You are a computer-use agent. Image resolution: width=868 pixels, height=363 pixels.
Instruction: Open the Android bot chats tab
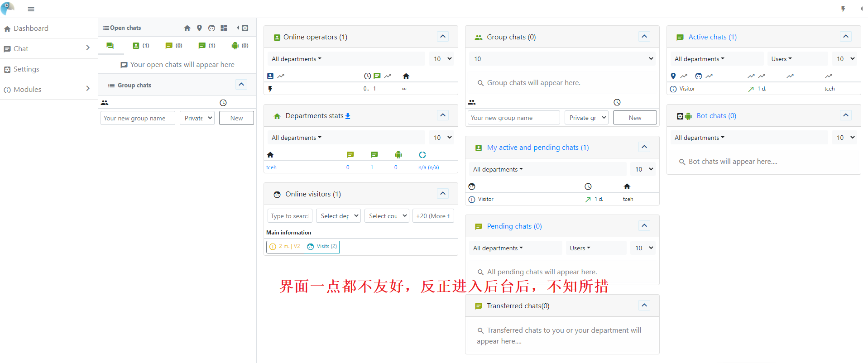[240, 46]
